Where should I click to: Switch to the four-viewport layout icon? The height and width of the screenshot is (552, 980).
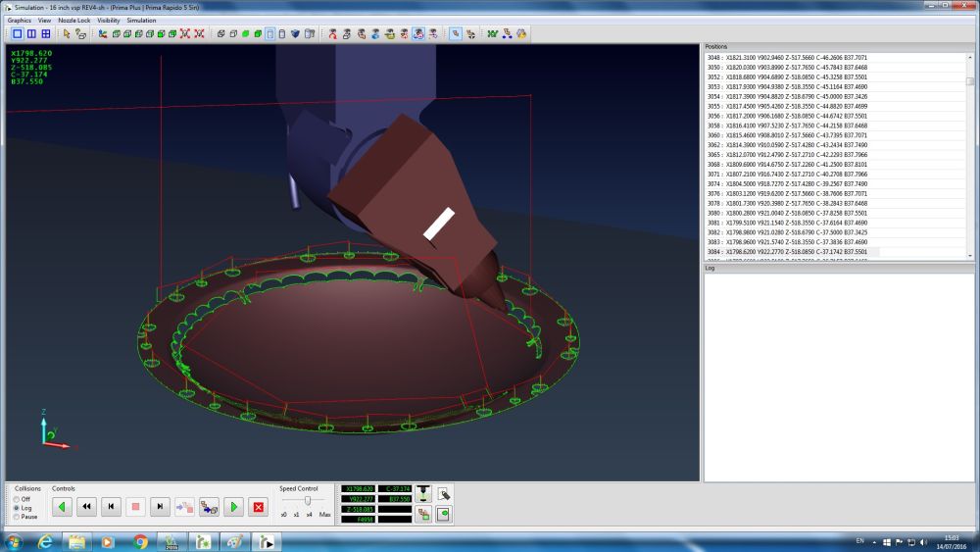click(x=45, y=33)
